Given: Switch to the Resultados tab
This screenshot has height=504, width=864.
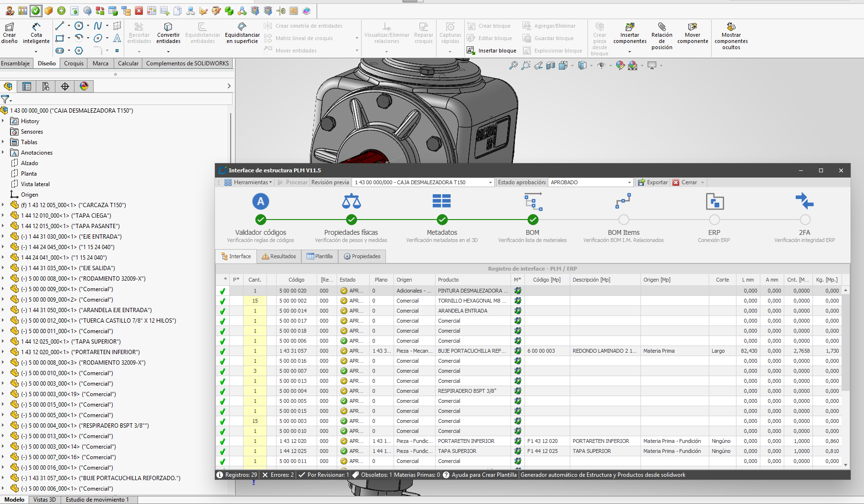Looking at the screenshot, I should 279,256.
